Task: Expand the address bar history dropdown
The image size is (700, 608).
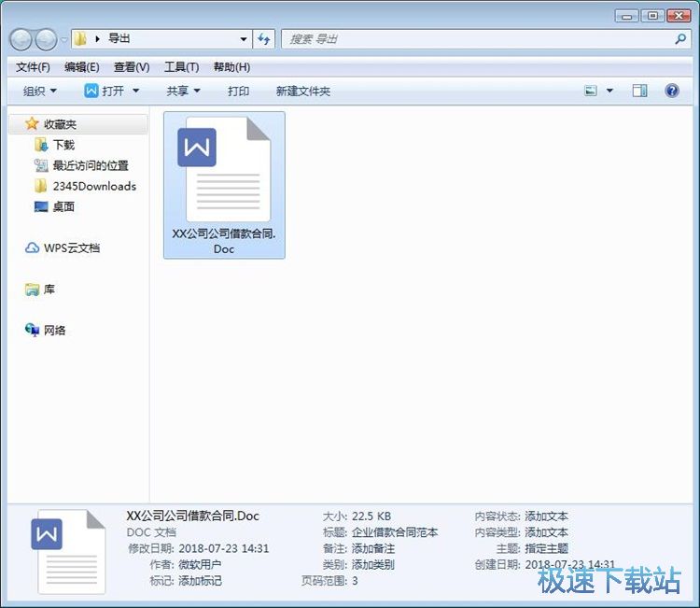Action: tap(244, 39)
